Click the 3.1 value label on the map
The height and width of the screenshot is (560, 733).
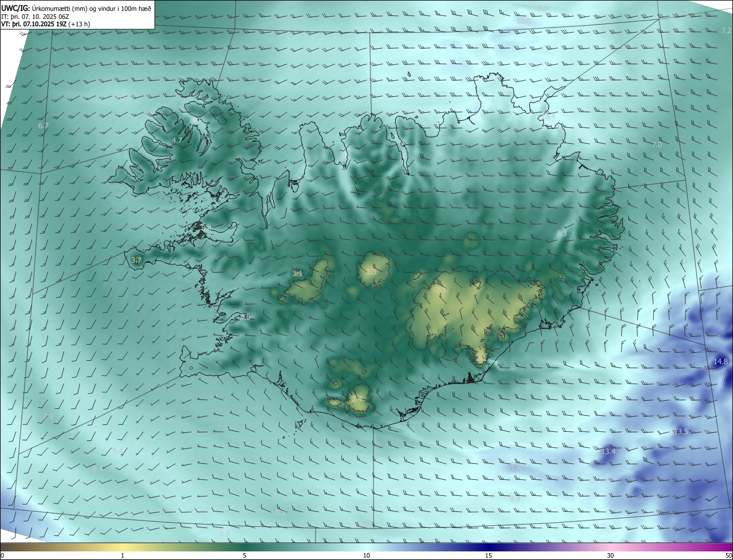pyautogui.click(x=297, y=274)
